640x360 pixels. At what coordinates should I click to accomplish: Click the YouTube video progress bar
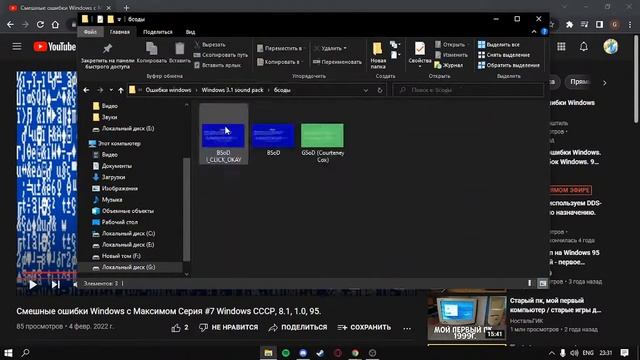click(47, 274)
